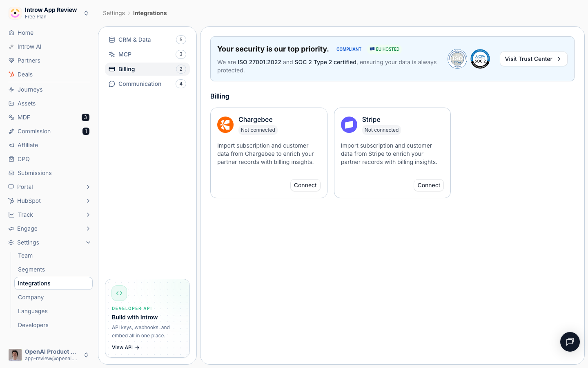This screenshot has height=368, width=588.
Task: Click the HubSpot sprocket icon
Action: tap(11, 201)
